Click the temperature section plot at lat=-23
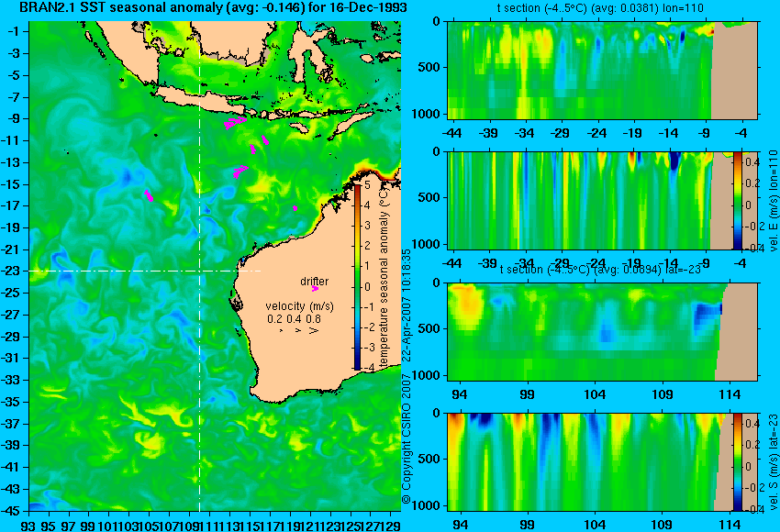 click(x=602, y=332)
